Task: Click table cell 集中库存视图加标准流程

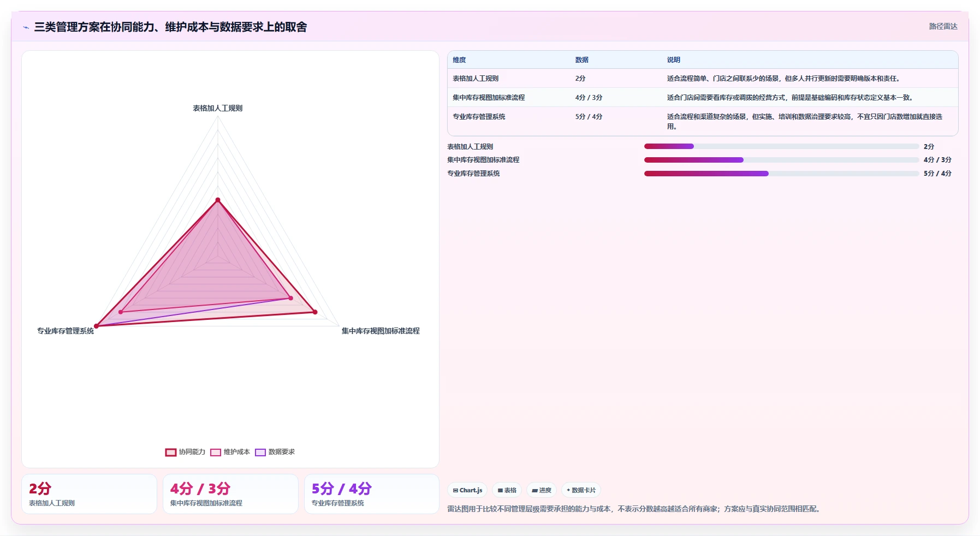Action: pos(489,98)
